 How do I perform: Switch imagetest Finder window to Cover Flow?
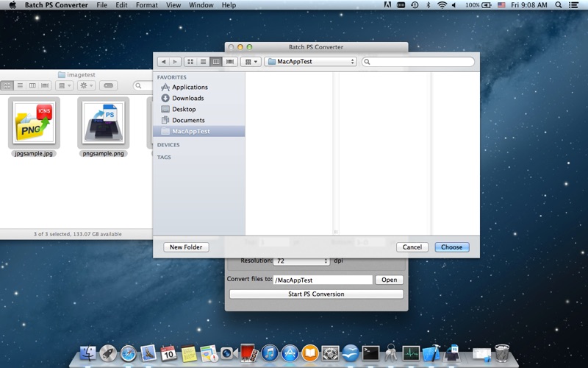(x=45, y=85)
